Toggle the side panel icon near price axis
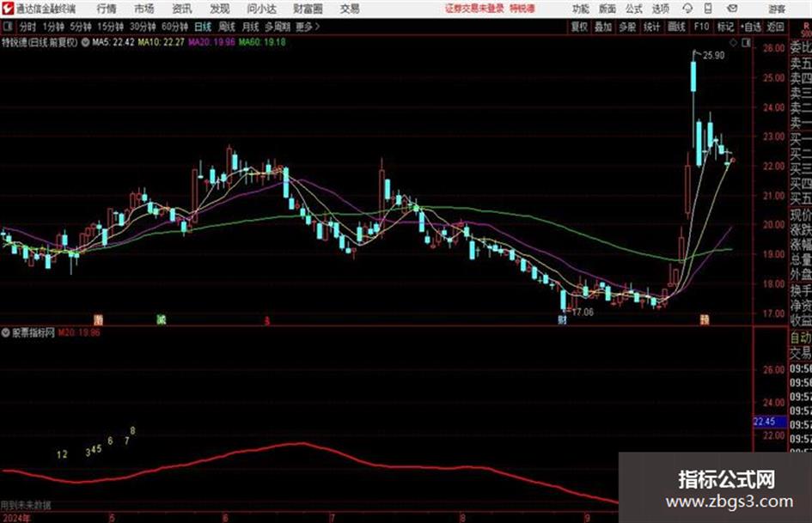Image resolution: width=812 pixels, height=523 pixels. click(746, 43)
